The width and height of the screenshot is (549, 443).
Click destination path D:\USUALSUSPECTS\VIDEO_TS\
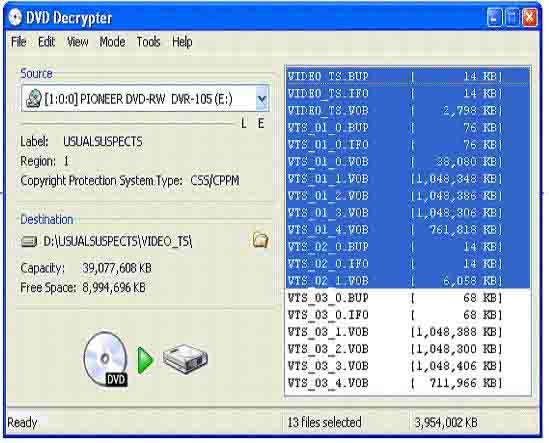pos(118,241)
